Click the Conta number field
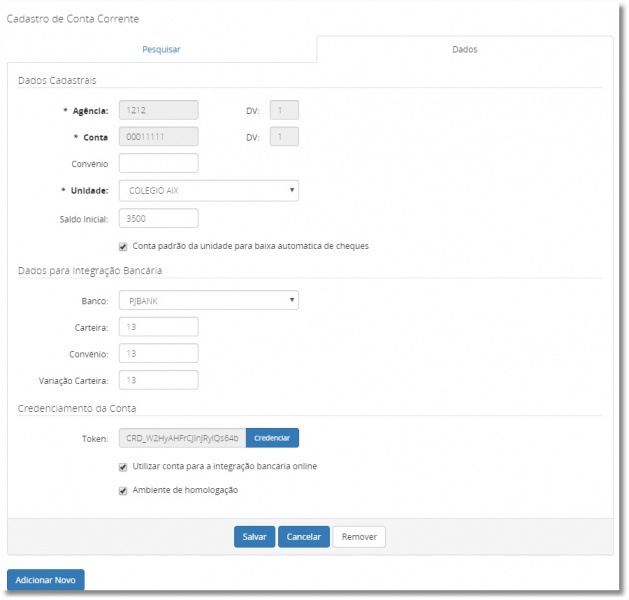The height and width of the screenshot is (600, 629). point(158,137)
